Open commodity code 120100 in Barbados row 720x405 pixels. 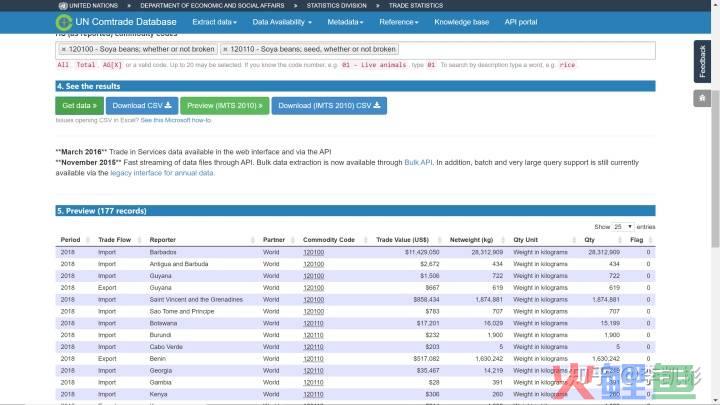[x=314, y=252]
